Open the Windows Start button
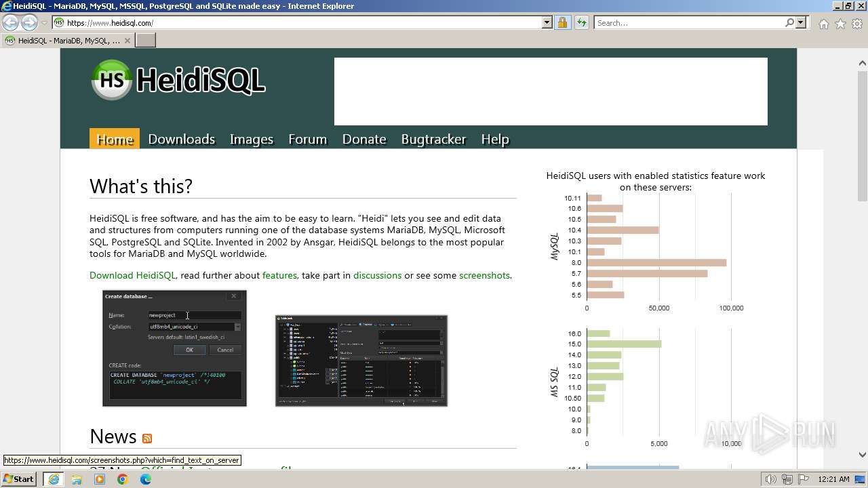Viewport: 868px width, 488px height. pyautogui.click(x=19, y=479)
